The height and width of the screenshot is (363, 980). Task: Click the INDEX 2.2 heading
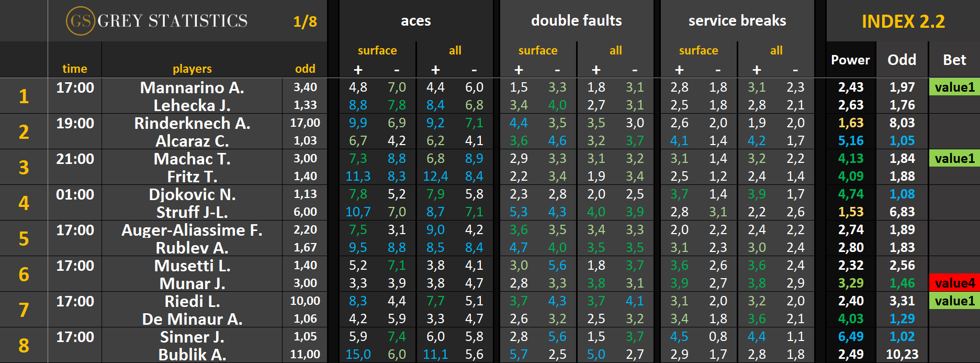(903, 21)
